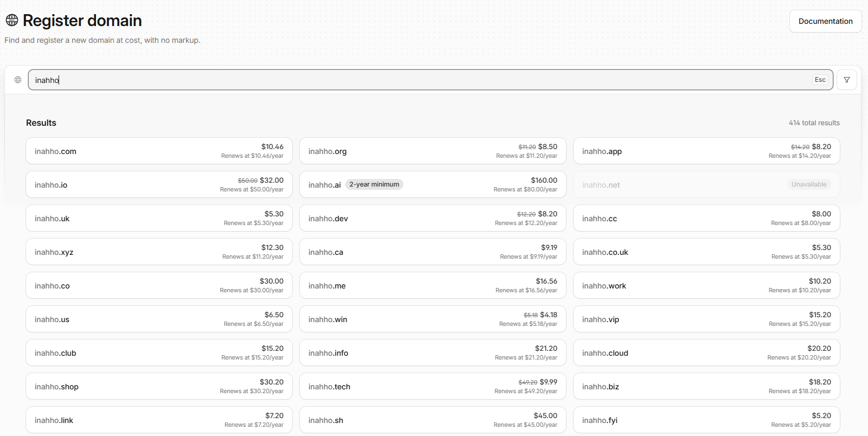
Task: Select inahho.win at $4.18
Action: [x=433, y=319]
